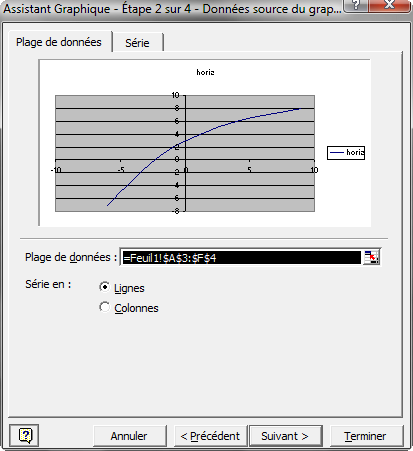Advance with the Suivant button
The width and height of the screenshot is (413, 451).
click(285, 436)
